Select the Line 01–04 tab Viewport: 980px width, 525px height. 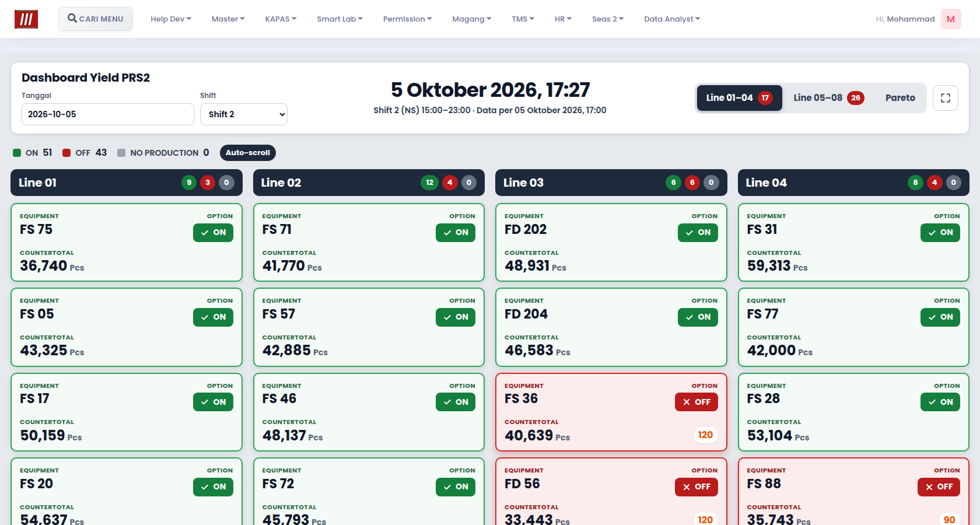click(739, 98)
